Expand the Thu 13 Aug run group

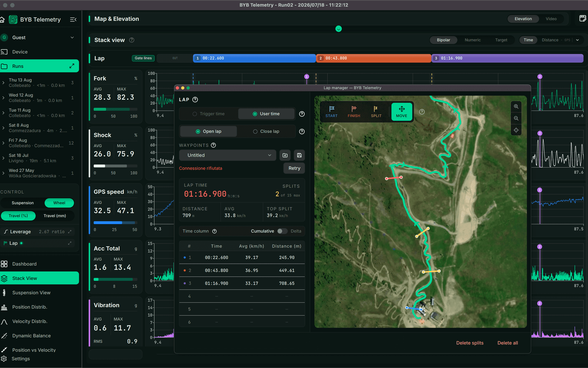point(3,83)
